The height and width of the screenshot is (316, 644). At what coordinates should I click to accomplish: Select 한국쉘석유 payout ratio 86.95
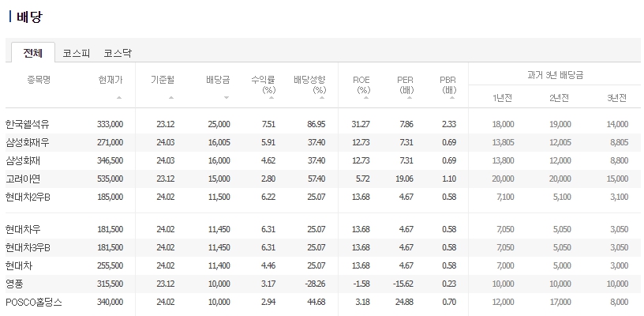tap(316, 124)
